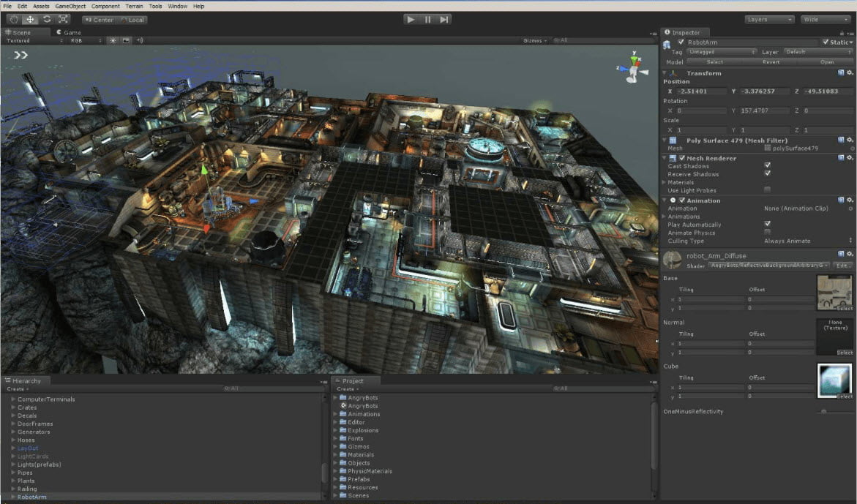
Task: Select the Rotate tool in toolbar
Action: click(46, 19)
